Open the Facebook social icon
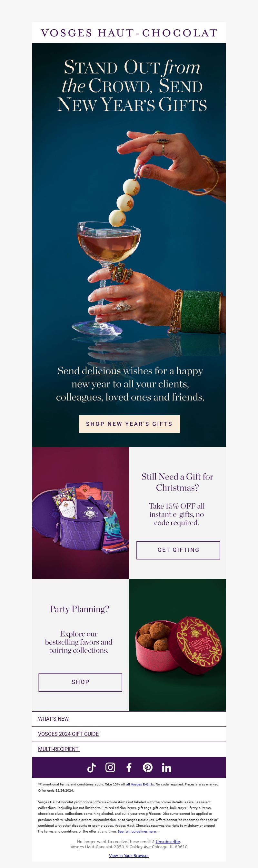 (129, 767)
